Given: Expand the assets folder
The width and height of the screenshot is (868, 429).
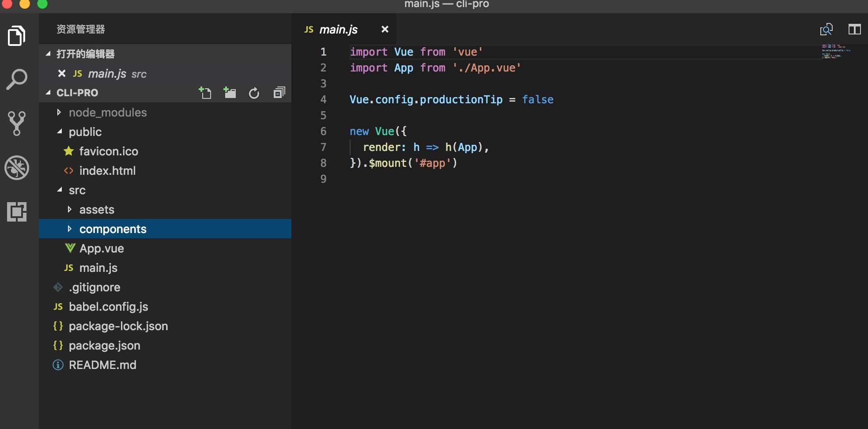Looking at the screenshot, I should click(69, 209).
